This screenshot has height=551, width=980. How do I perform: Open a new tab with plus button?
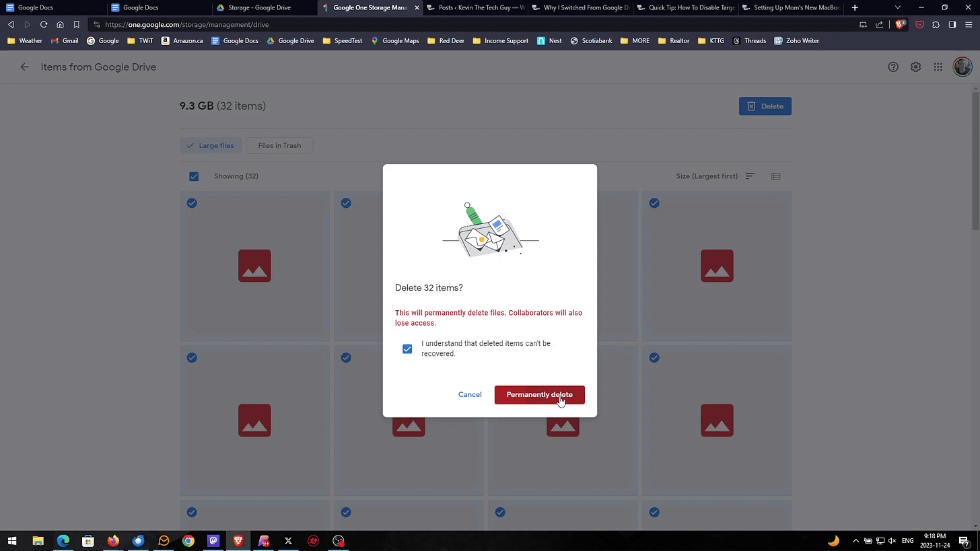(x=855, y=7)
